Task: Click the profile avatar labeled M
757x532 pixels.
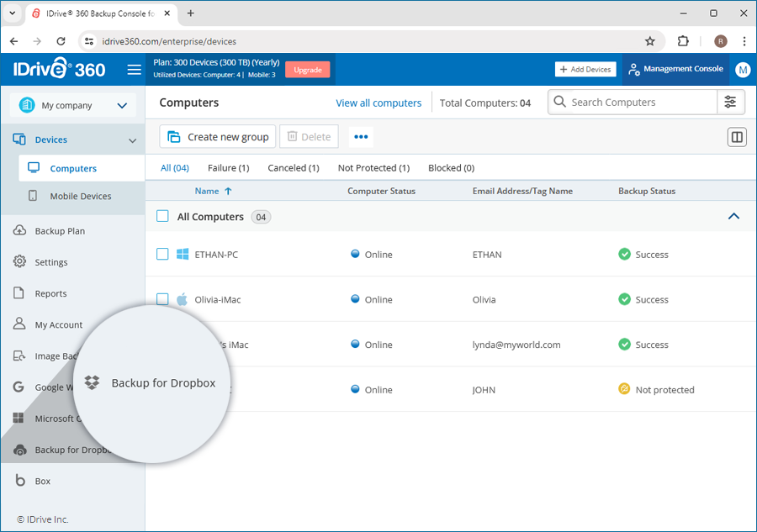Action: click(743, 70)
